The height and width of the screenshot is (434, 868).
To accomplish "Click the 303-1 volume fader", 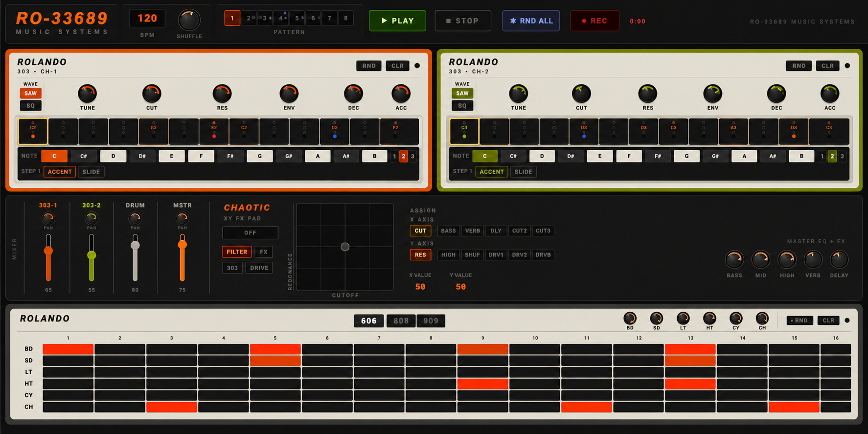I will (x=48, y=251).
